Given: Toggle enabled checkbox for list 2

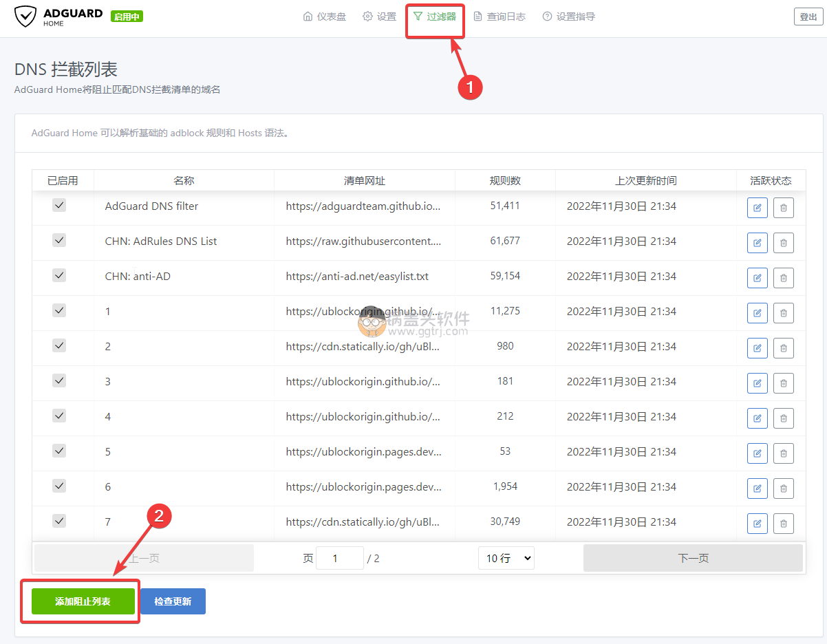Looking at the screenshot, I should point(59,345).
